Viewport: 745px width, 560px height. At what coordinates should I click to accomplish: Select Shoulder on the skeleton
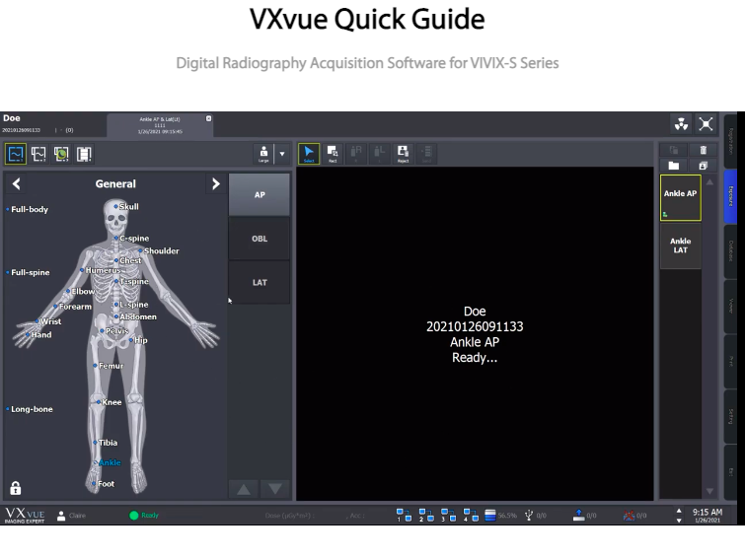pyautogui.click(x=159, y=250)
